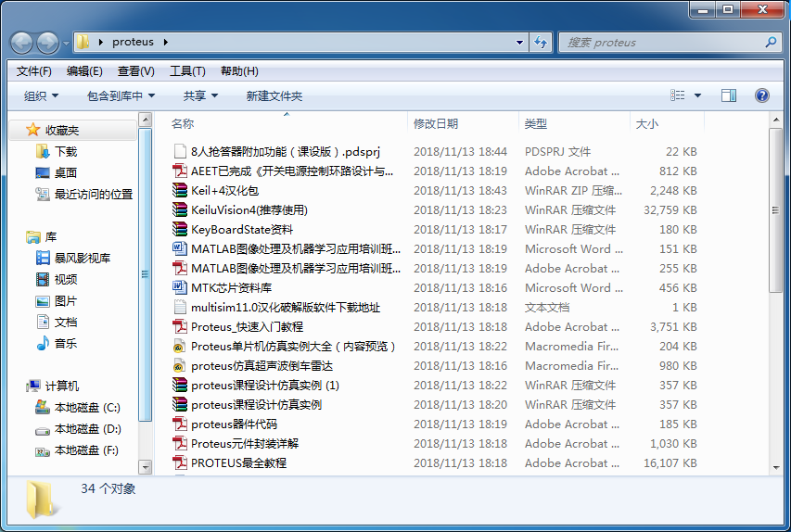The height and width of the screenshot is (532, 791).
Task: Click the icon of 8人抢答器附加功能 pdsprj file
Action: tap(180, 151)
